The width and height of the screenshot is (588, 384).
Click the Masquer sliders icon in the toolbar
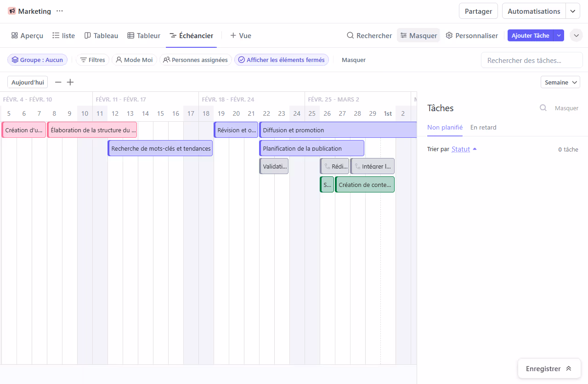click(404, 35)
